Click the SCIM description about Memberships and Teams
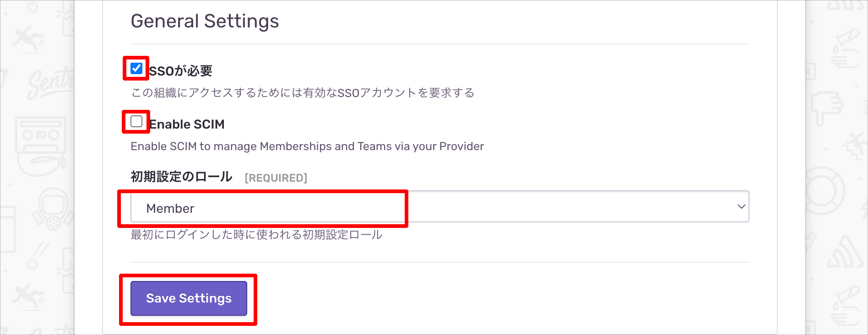This screenshot has width=868, height=335. [x=307, y=146]
